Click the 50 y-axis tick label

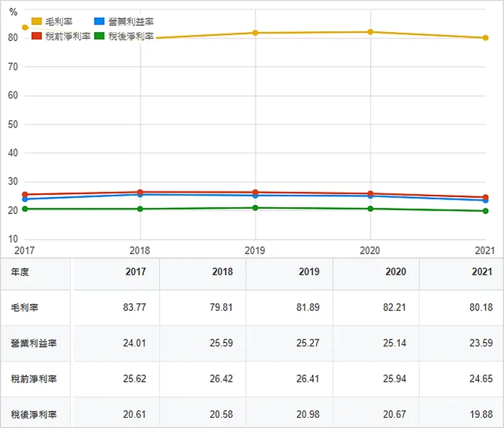point(13,124)
